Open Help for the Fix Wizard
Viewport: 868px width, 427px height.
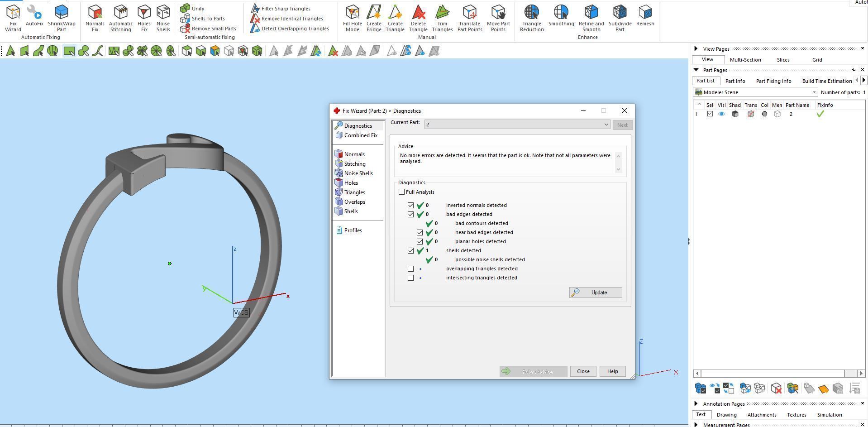(x=612, y=371)
